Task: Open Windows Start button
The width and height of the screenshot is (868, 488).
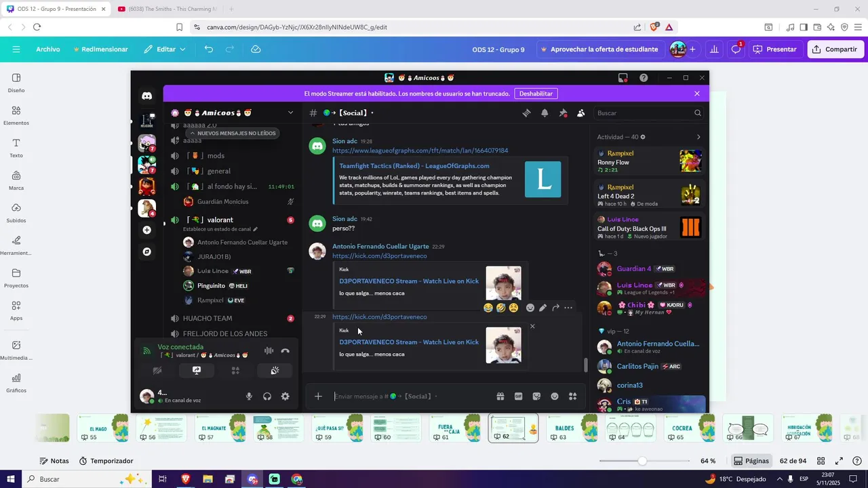Action: 10,479
